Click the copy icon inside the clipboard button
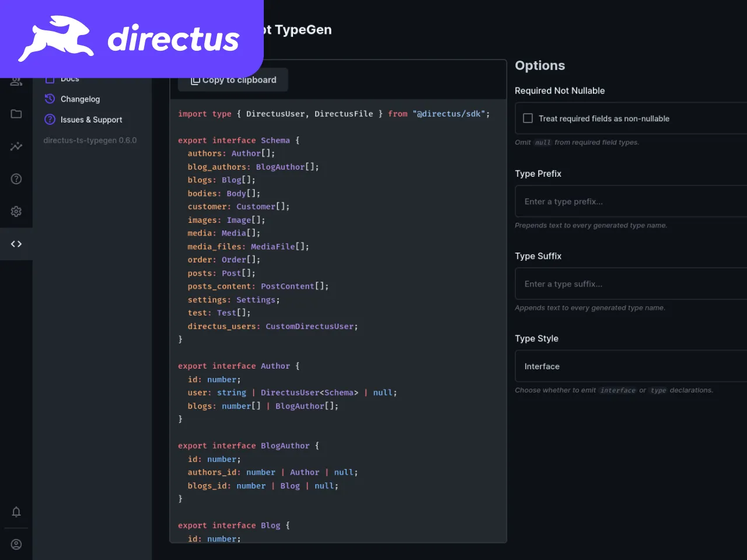 (195, 80)
